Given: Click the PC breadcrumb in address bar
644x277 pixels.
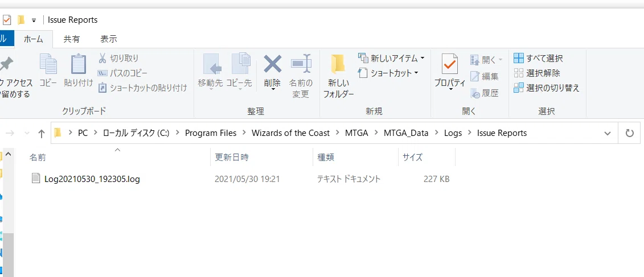Looking at the screenshot, I should (x=83, y=133).
